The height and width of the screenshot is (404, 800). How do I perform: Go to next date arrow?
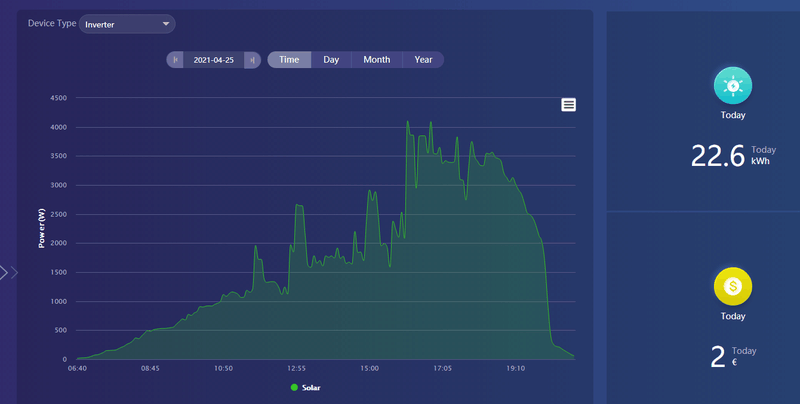(253, 60)
